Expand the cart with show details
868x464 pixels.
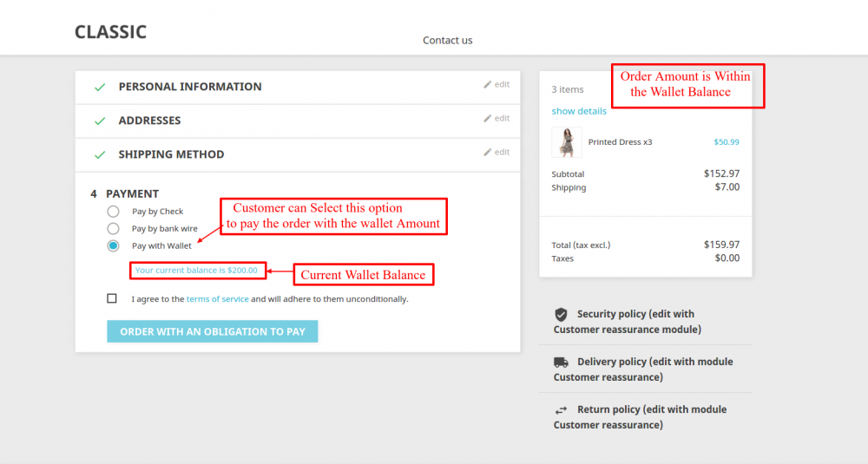[578, 111]
